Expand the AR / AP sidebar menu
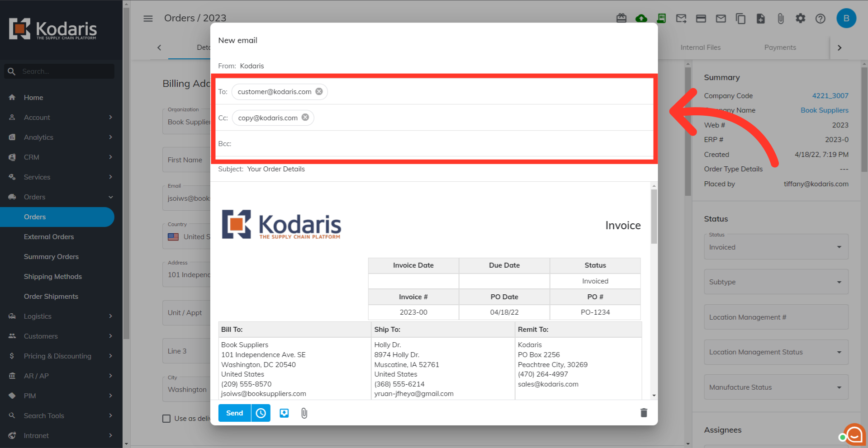 [61, 376]
